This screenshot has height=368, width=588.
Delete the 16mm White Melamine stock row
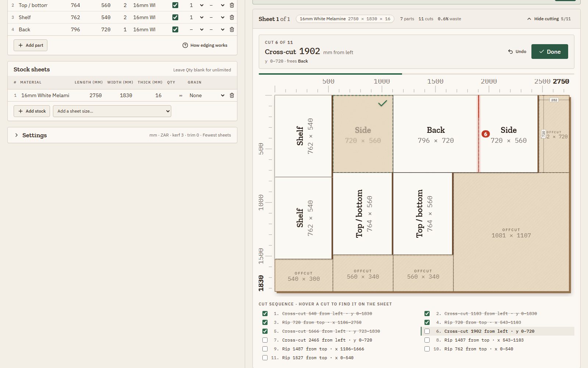click(x=232, y=95)
